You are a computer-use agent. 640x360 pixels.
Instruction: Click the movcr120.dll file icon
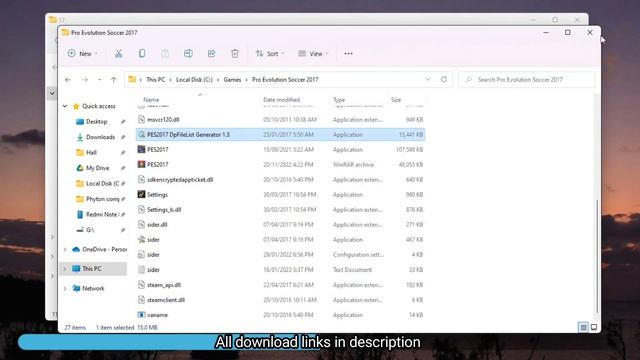point(141,119)
